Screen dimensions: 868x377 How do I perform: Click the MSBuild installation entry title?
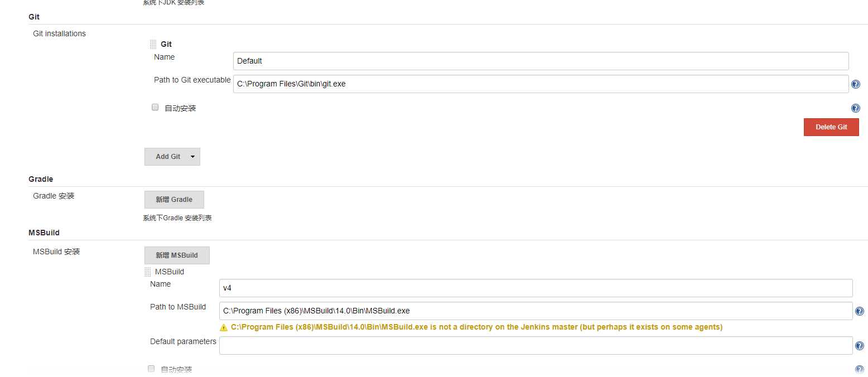[x=170, y=272]
